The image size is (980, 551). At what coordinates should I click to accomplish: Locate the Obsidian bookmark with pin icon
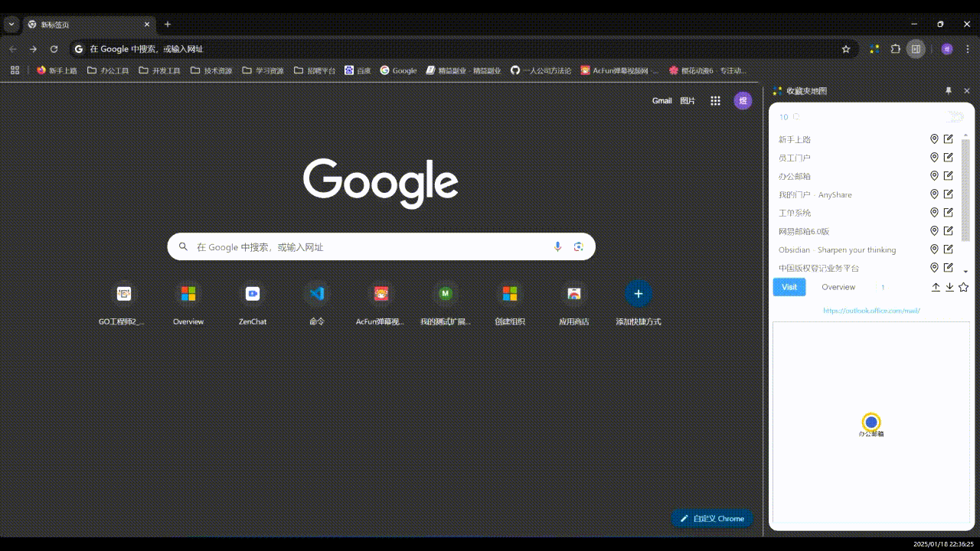point(934,249)
